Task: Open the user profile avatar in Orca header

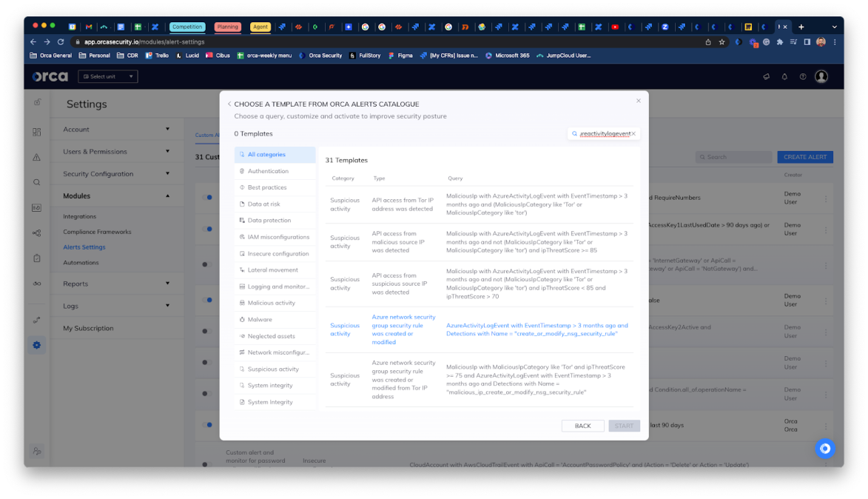Action: click(821, 76)
